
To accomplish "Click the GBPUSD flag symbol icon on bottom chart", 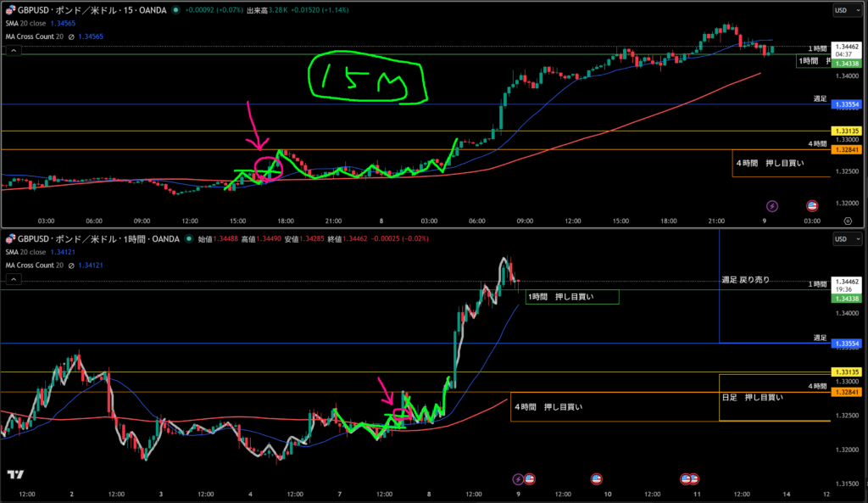I will point(9,239).
